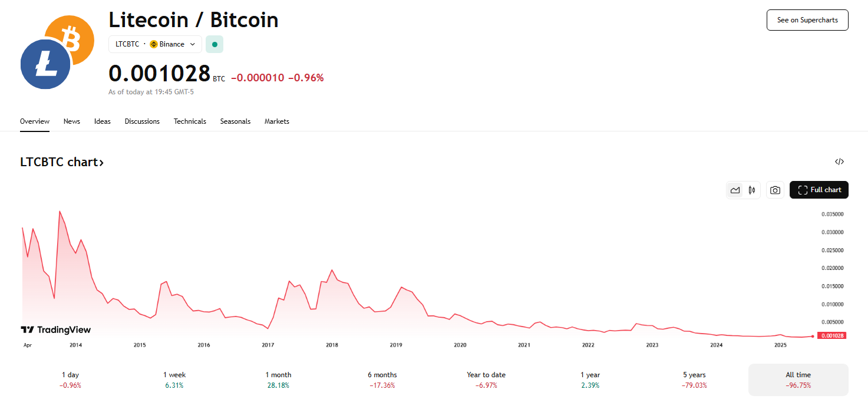868x412 pixels.
Task: Click the 0.035000 price axis label
Action: point(832,214)
